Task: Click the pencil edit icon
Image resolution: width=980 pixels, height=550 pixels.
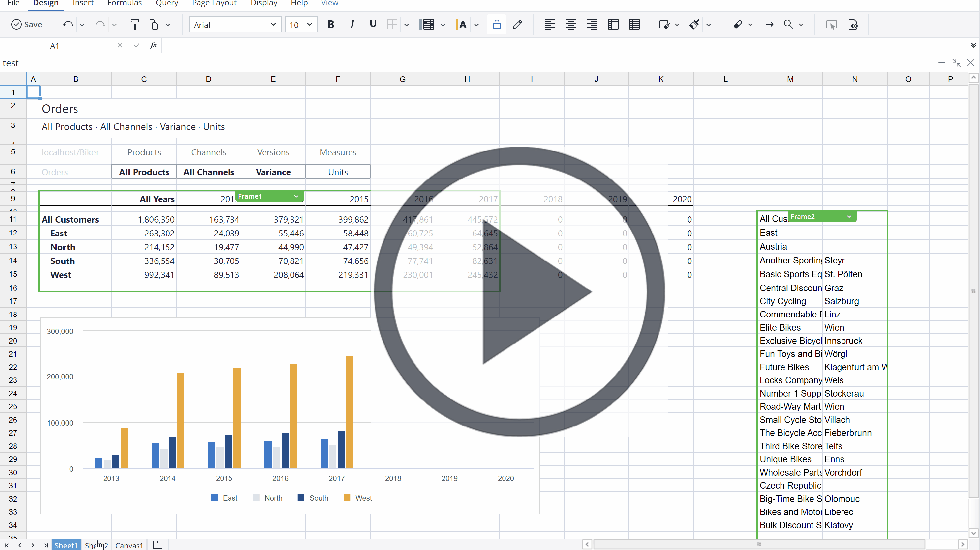Action: [x=517, y=25]
